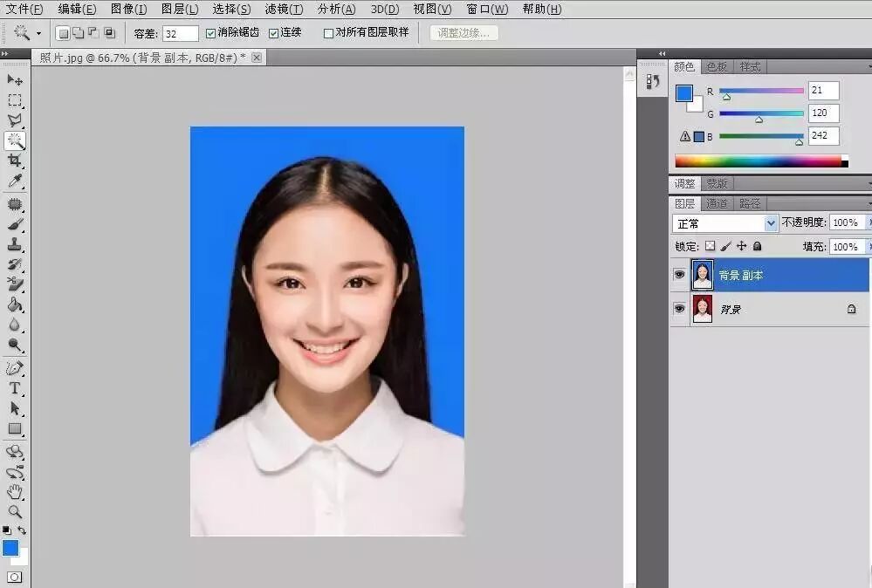The image size is (872, 588).
Task: Select the Eraser tool
Action: 15,284
